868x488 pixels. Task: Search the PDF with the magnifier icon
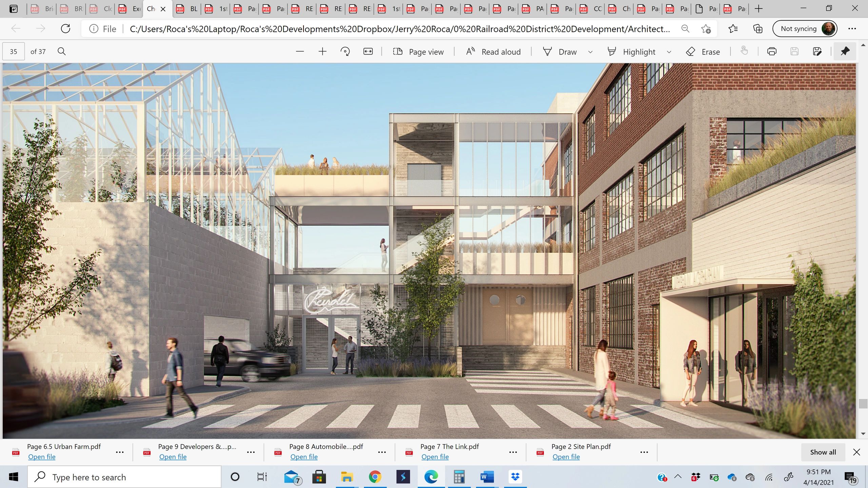click(x=62, y=52)
